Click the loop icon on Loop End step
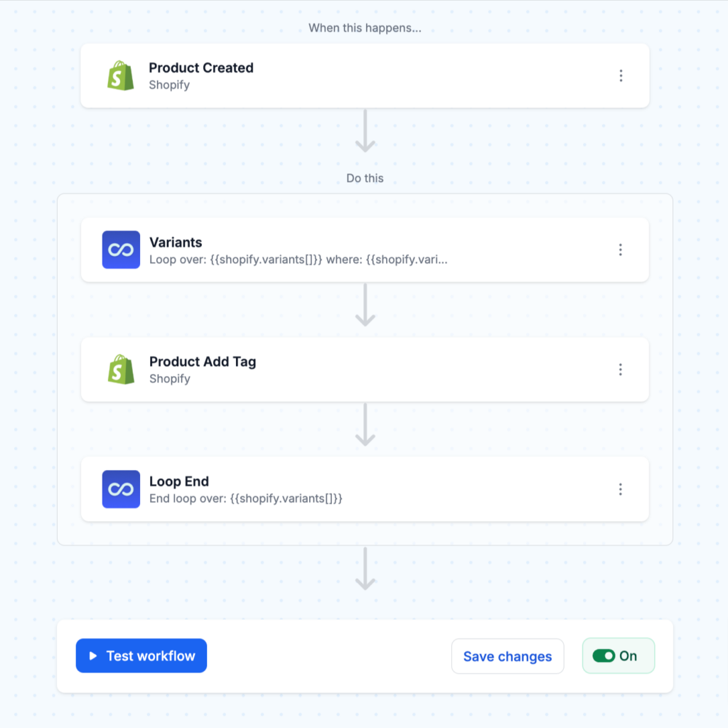The image size is (728, 728). (121, 488)
